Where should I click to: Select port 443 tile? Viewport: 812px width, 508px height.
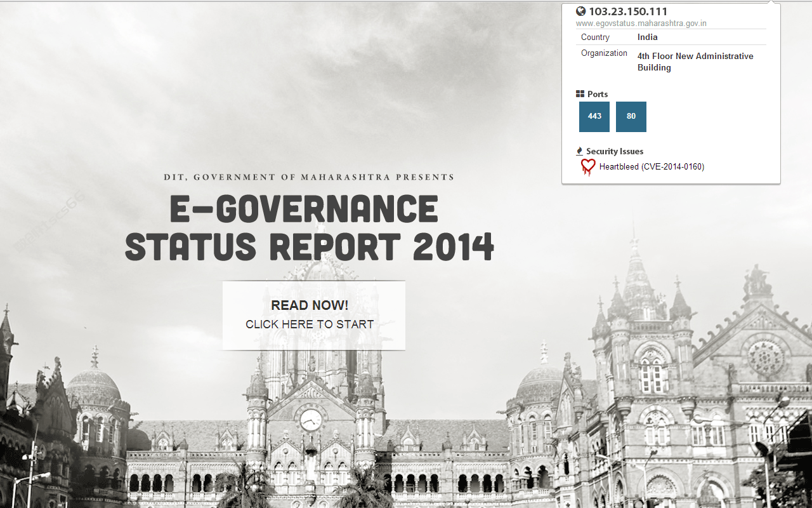coord(594,117)
